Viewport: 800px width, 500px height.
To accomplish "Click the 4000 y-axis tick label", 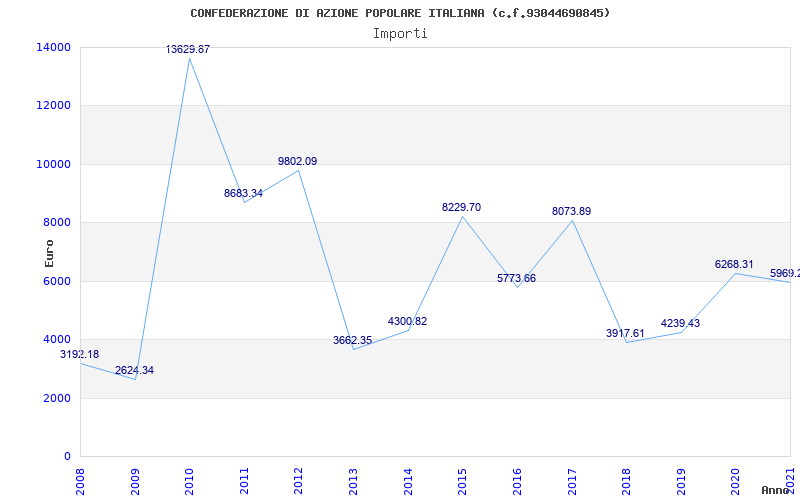I will (x=56, y=340).
